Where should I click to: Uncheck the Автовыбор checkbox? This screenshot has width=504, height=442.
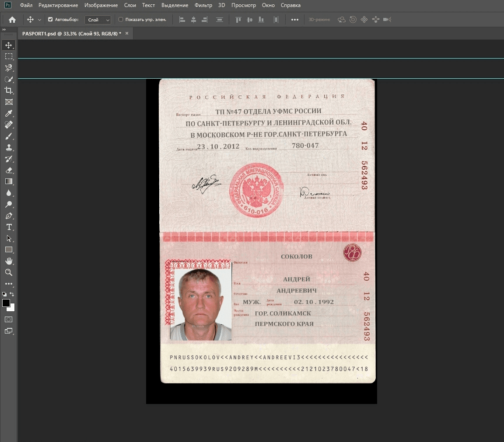50,20
